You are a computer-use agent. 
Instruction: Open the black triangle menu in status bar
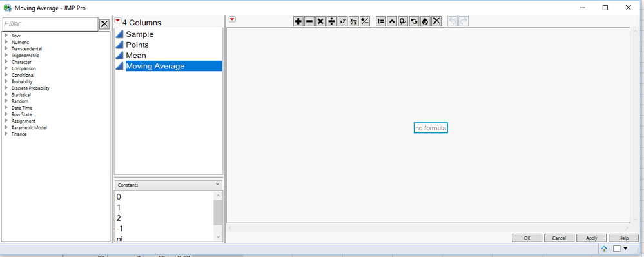click(625, 249)
